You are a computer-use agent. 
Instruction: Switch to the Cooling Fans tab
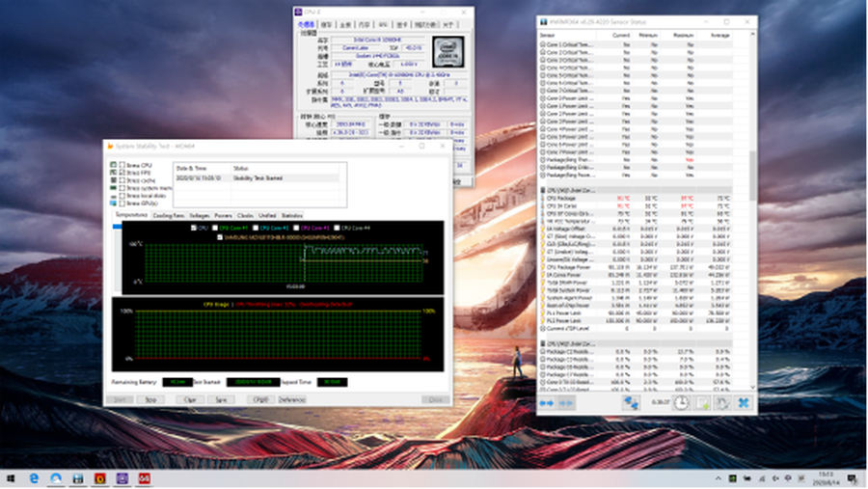pyautogui.click(x=169, y=215)
